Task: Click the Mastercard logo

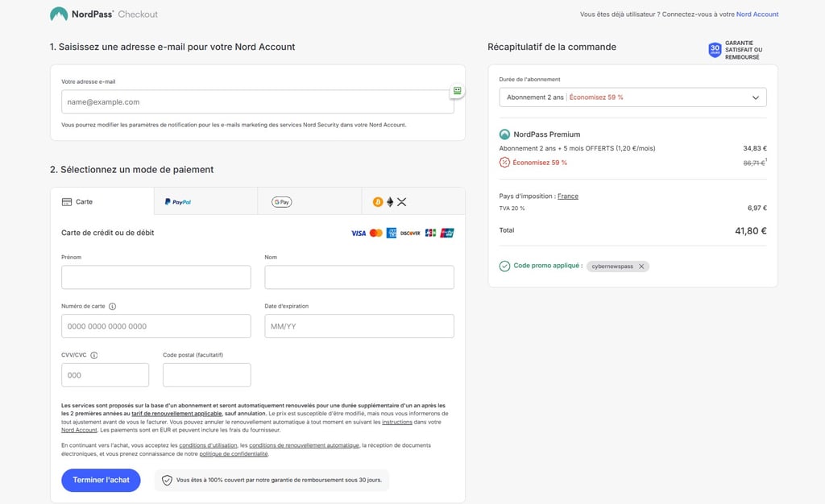Action: coord(375,233)
